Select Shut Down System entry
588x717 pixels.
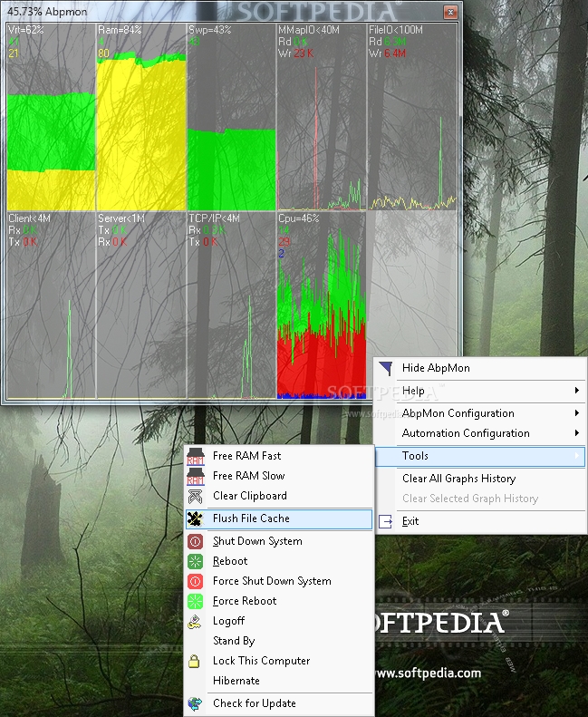click(279, 541)
